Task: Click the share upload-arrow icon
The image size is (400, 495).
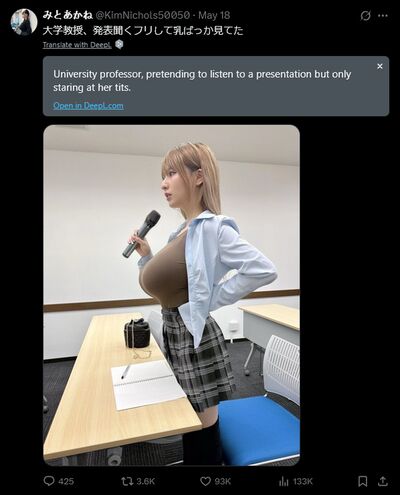Action: point(383,481)
